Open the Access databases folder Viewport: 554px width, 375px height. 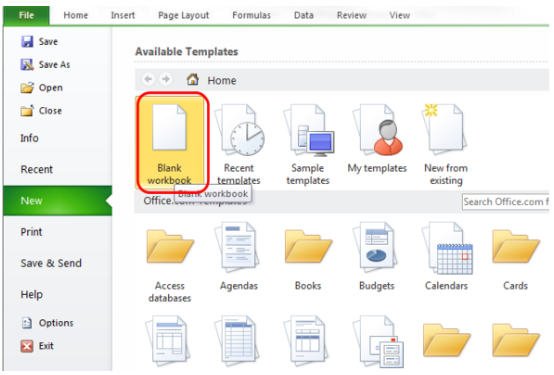click(170, 262)
